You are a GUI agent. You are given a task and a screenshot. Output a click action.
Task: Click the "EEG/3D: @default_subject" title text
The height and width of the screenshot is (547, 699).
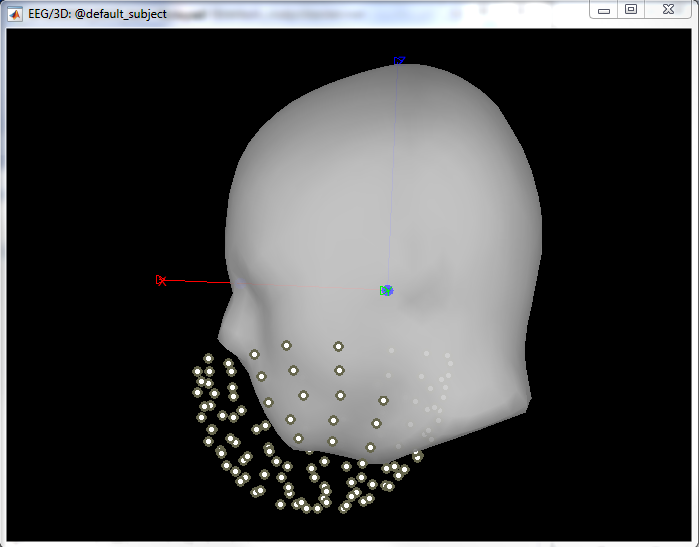click(x=97, y=14)
